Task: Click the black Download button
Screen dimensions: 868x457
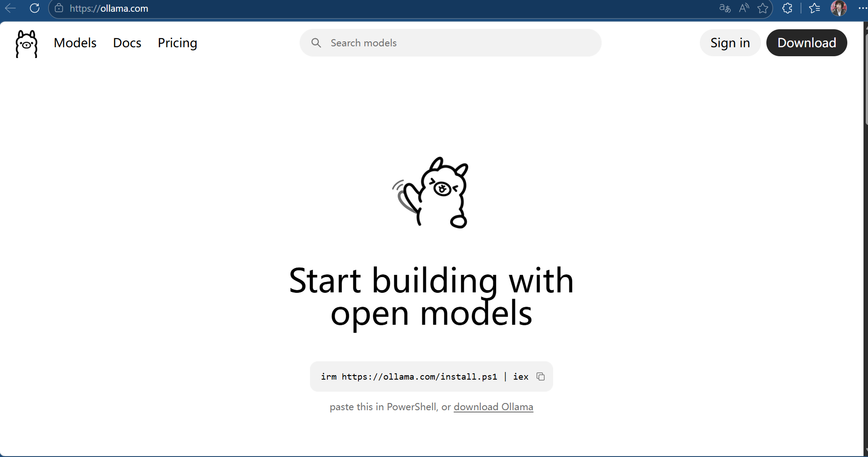Action: point(807,43)
